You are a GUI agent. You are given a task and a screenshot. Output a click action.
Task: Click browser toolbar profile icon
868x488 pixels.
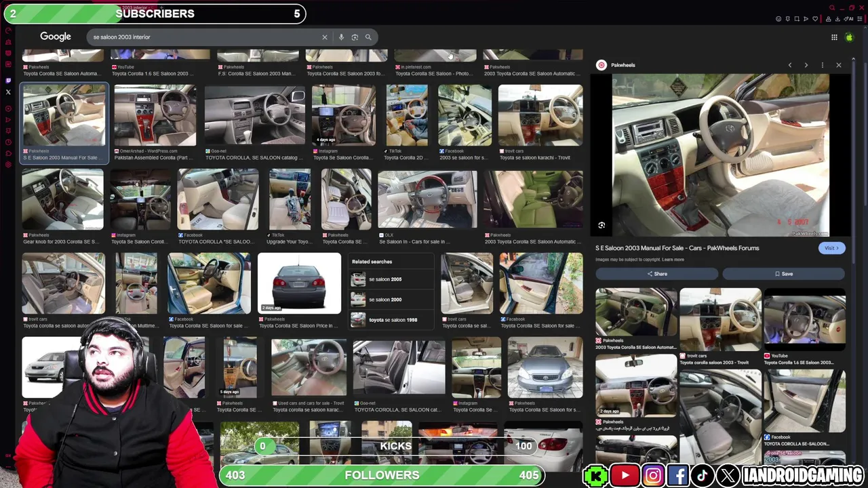[829, 19]
